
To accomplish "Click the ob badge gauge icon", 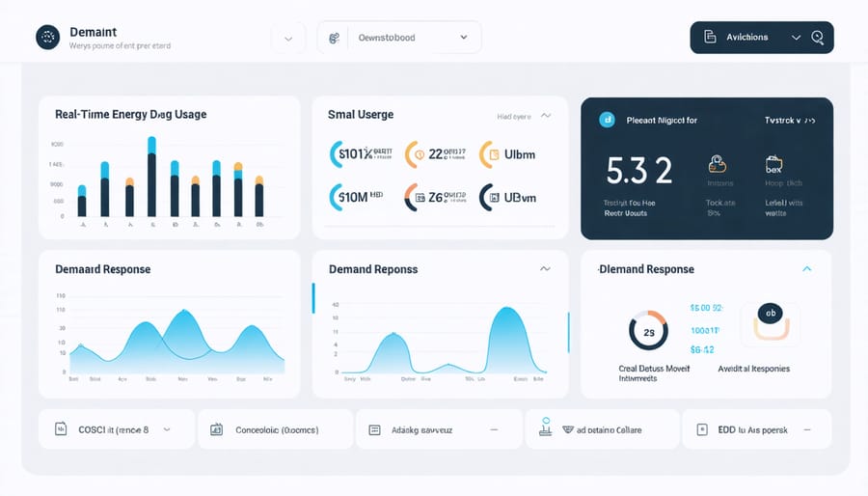I will click(x=771, y=321).
